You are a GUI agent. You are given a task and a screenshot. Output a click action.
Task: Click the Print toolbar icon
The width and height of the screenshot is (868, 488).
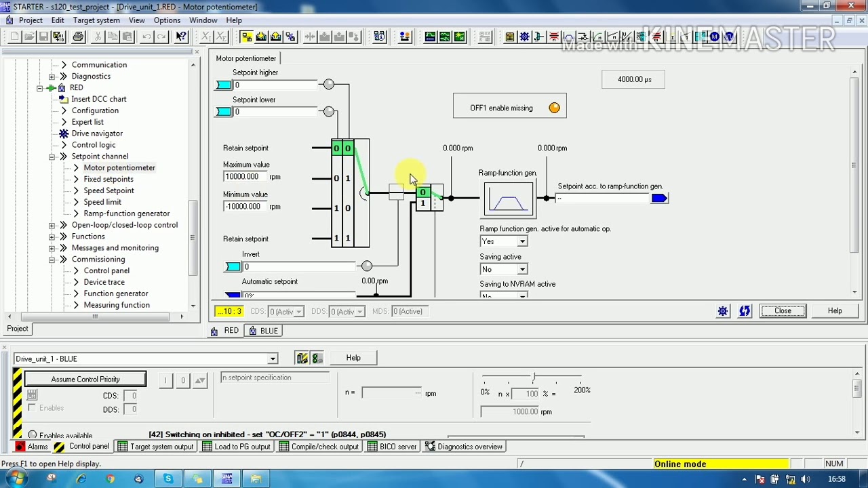point(78,37)
